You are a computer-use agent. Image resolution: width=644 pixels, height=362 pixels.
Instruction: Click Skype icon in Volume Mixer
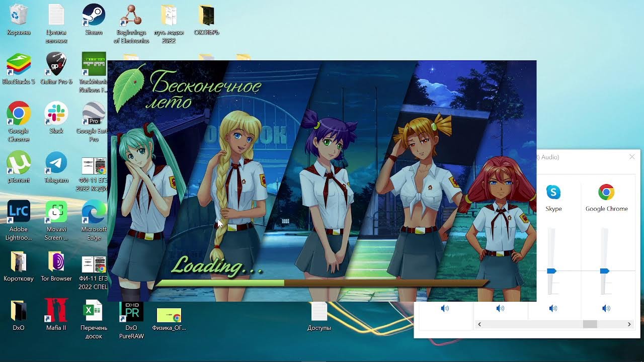[553, 192]
